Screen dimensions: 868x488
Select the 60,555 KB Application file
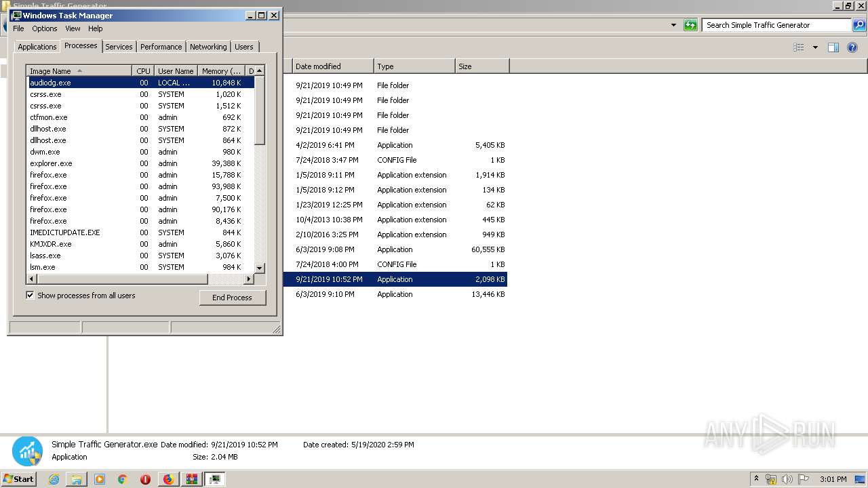(395, 249)
